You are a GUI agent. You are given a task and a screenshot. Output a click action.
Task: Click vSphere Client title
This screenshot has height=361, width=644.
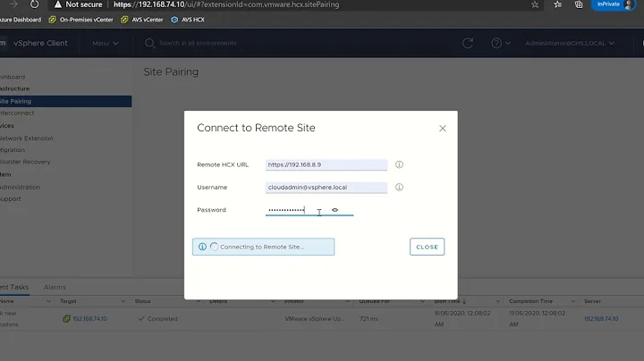click(40, 43)
